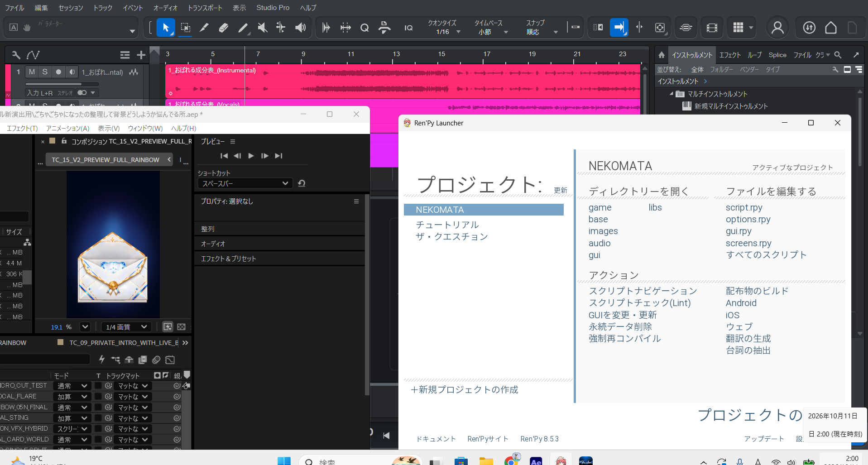This screenshot has height=465, width=868.
Task: Select the Mute tool in Studio One
Action: (262, 28)
